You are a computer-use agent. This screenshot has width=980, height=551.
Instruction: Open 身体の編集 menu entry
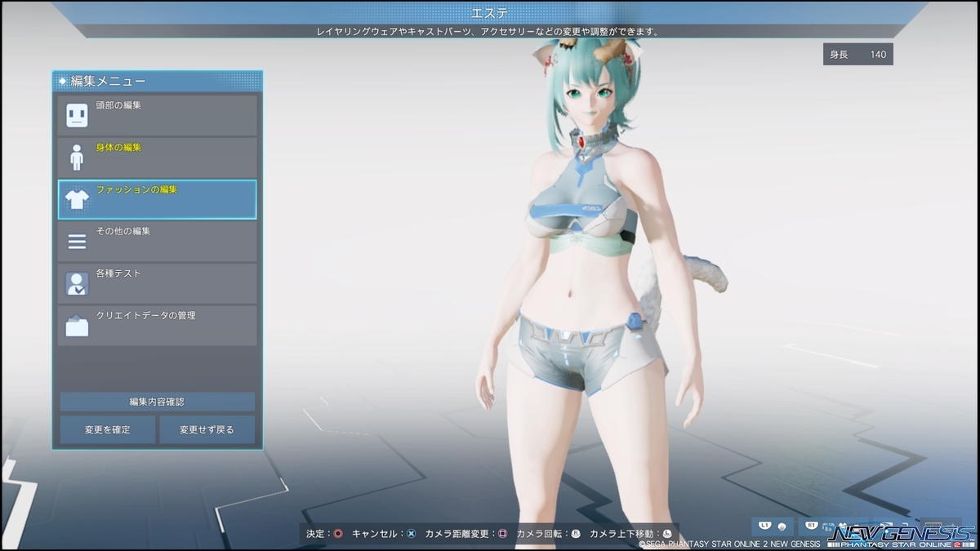click(158, 158)
